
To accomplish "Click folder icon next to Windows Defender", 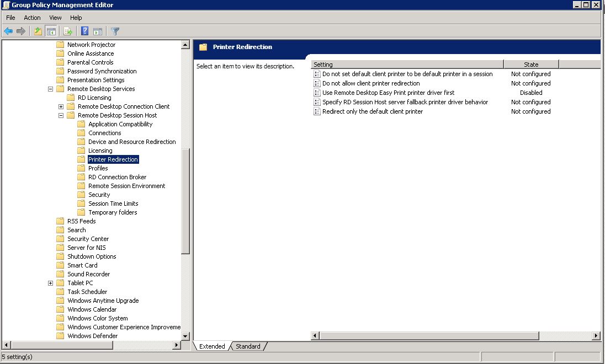I will [x=60, y=335].
